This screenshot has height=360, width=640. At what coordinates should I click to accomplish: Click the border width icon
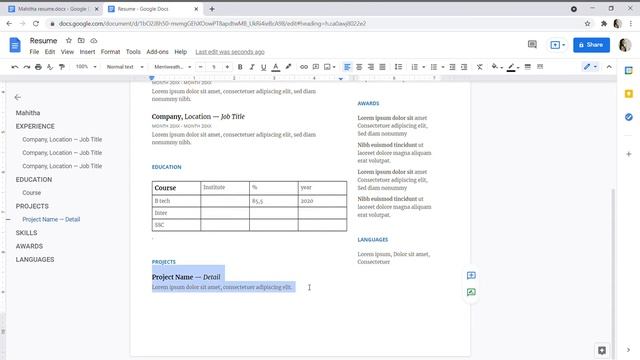(528, 67)
